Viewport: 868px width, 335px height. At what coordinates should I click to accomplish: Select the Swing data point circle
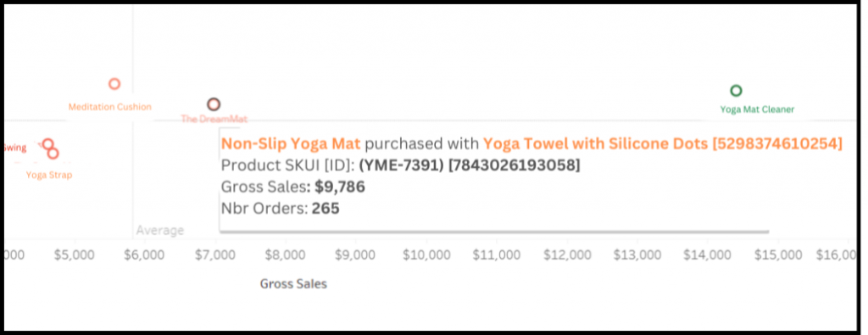(x=48, y=144)
